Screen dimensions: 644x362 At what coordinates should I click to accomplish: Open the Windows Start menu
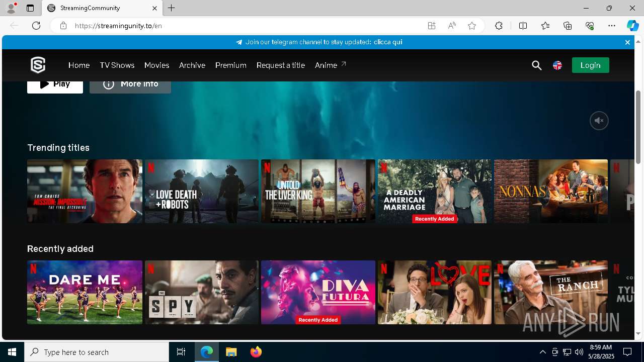click(12, 352)
